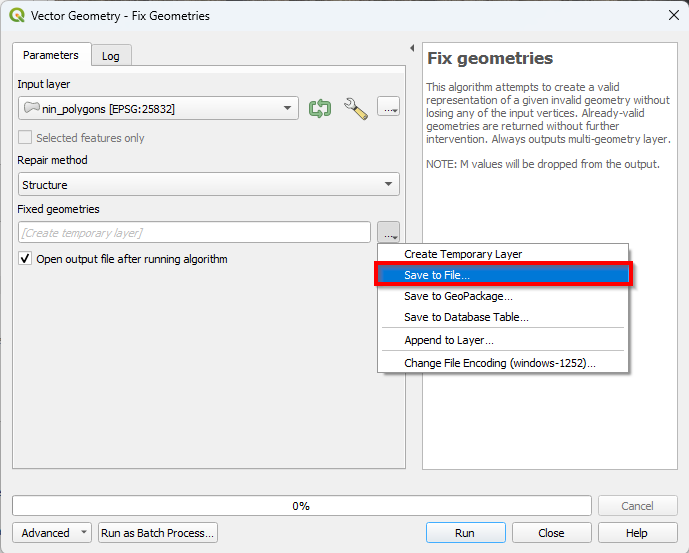Switch to the Log tab

coord(111,56)
